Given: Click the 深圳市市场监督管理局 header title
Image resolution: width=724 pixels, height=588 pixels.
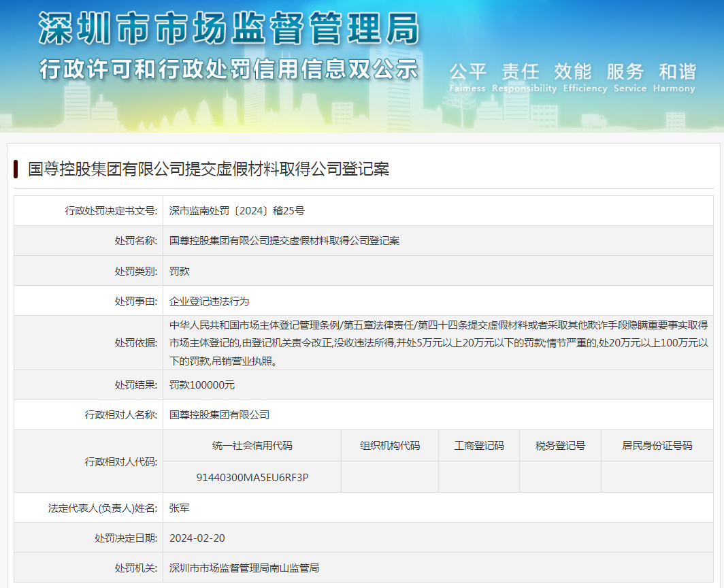Looking at the screenshot, I should click(229, 29).
